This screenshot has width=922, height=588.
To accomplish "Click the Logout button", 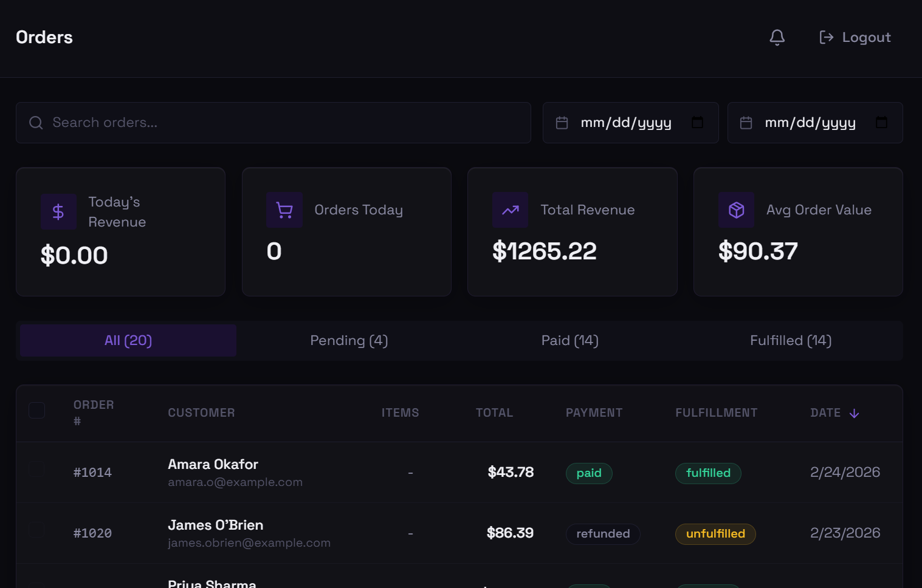I will pyautogui.click(x=854, y=37).
